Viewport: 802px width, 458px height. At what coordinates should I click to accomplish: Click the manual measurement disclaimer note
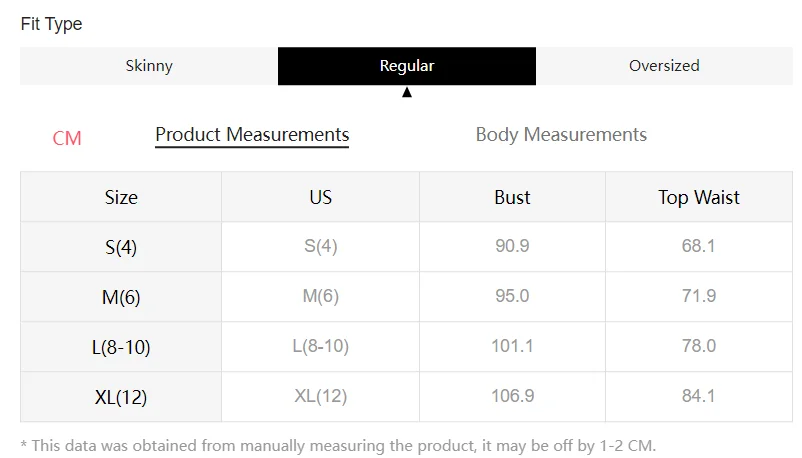338,445
